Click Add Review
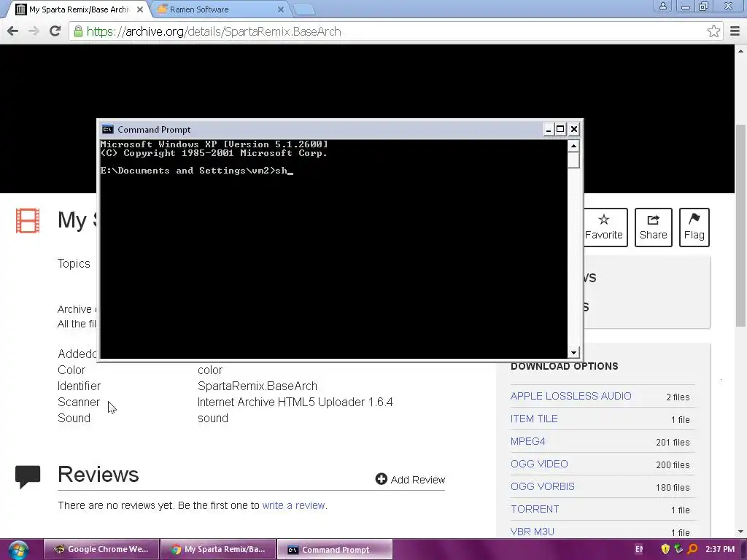 [x=410, y=480]
